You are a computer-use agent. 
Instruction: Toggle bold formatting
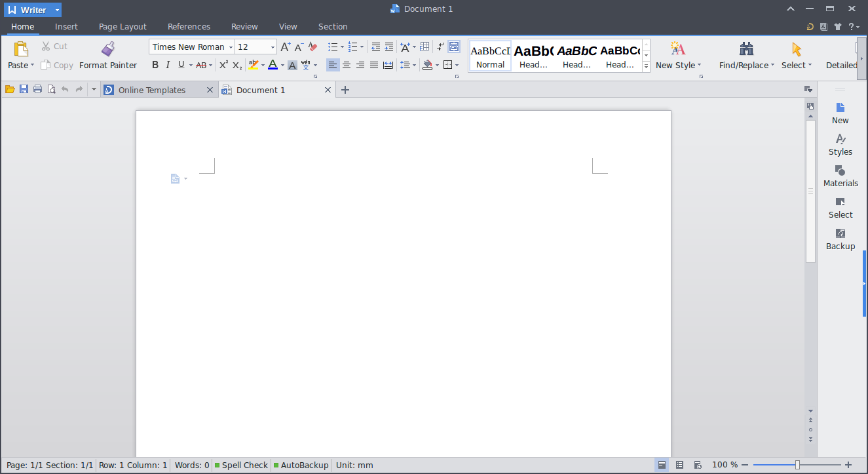click(x=155, y=65)
